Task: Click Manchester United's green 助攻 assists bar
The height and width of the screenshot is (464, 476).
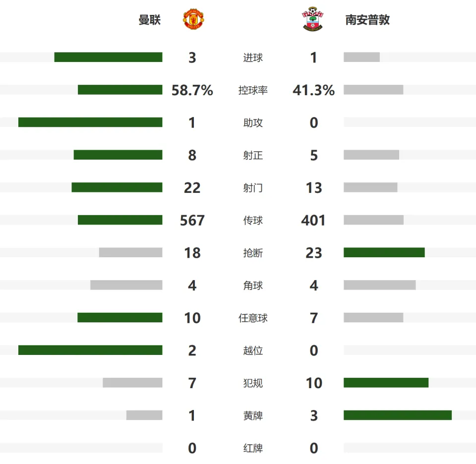Action: point(90,122)
